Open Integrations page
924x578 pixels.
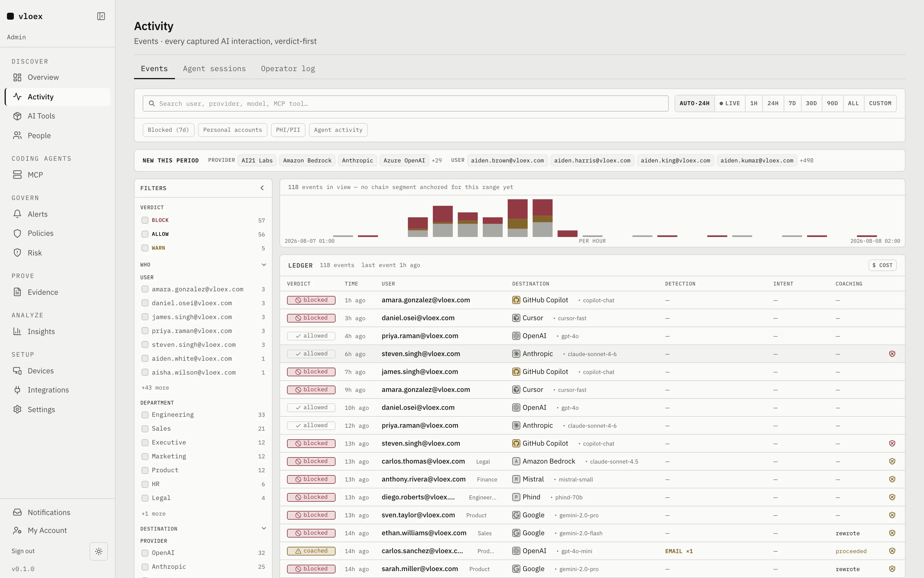click(58, 390)
